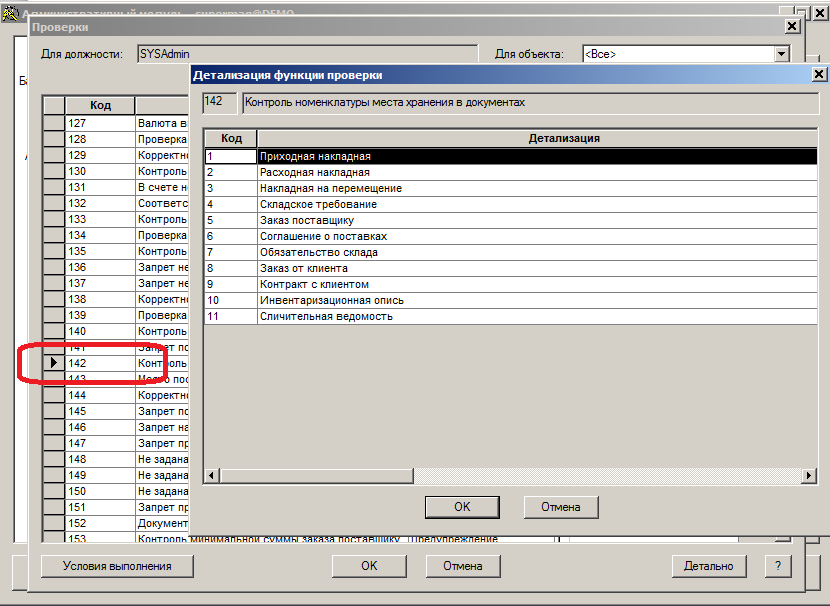Select row Соглашение о поставках
This screenshot has width=830, height=606.
click(x=511, y=236)
